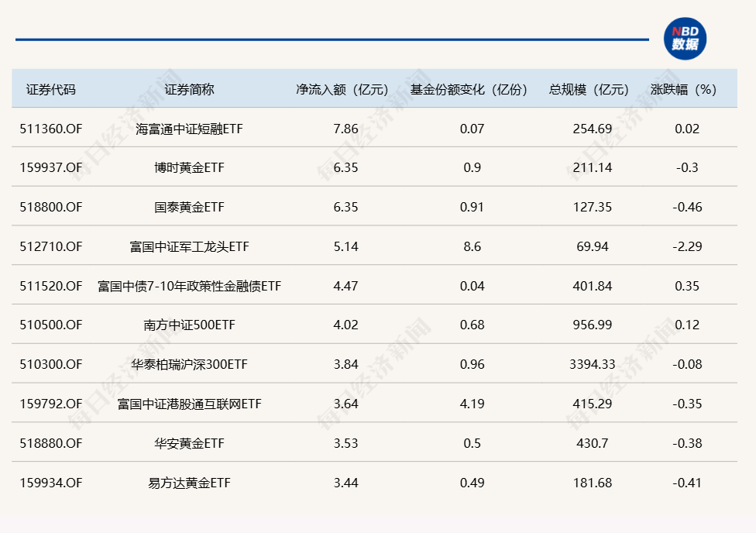Select 富国中证军工龙头ETF row name

(x=189, y=246)
